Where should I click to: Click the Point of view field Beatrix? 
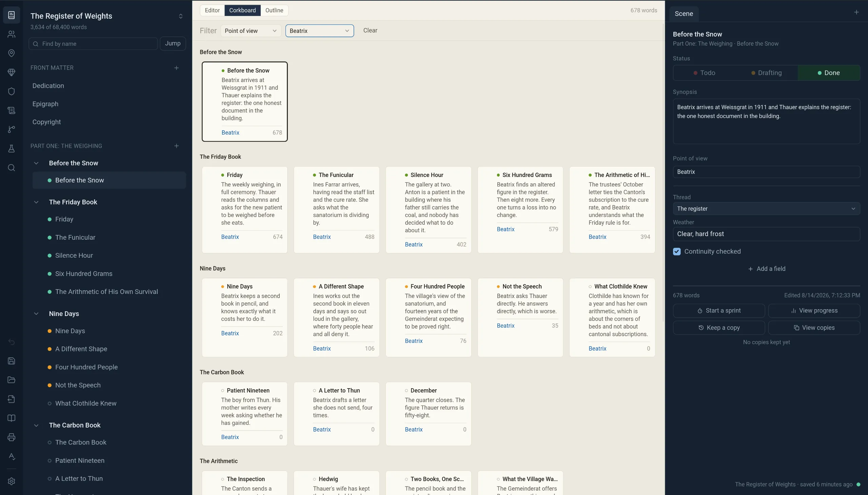click(x=766, y=172)
